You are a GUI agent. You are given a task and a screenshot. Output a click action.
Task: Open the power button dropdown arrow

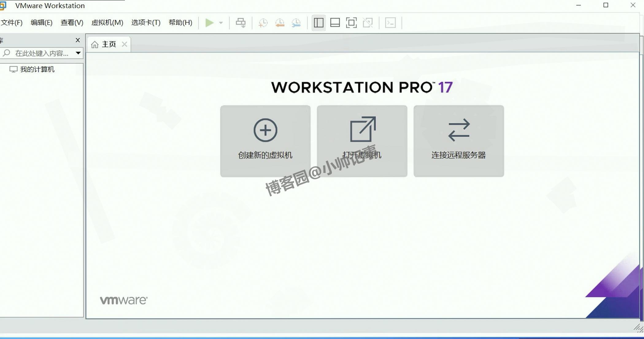[221, 23]
